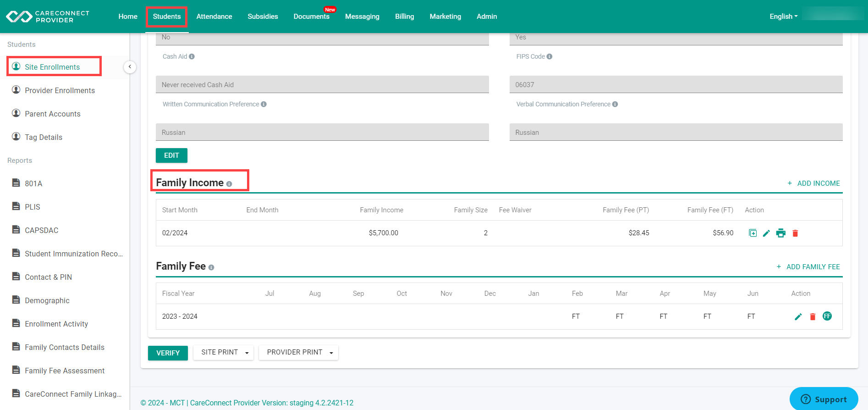Screen dimensions: 868x410
Task: Click the $5,700.00 family income value
Action: (x=384, y=233)
